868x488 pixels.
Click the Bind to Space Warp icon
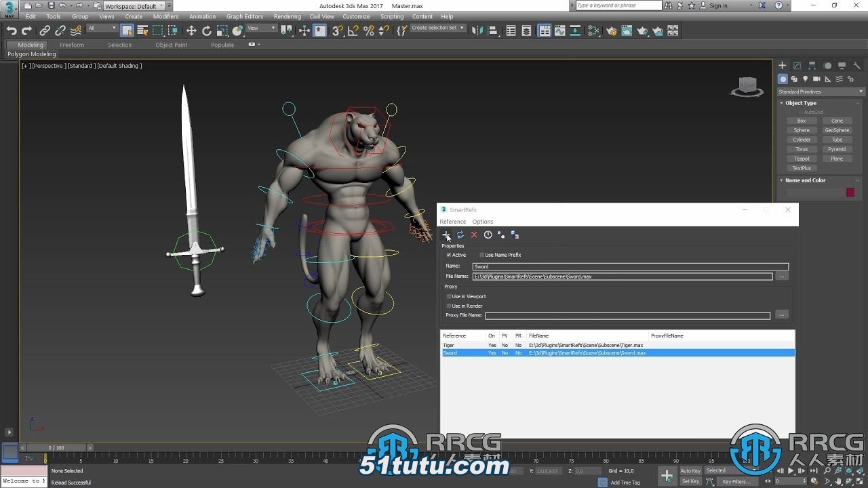pyautogui.click(x=76, y=30)
